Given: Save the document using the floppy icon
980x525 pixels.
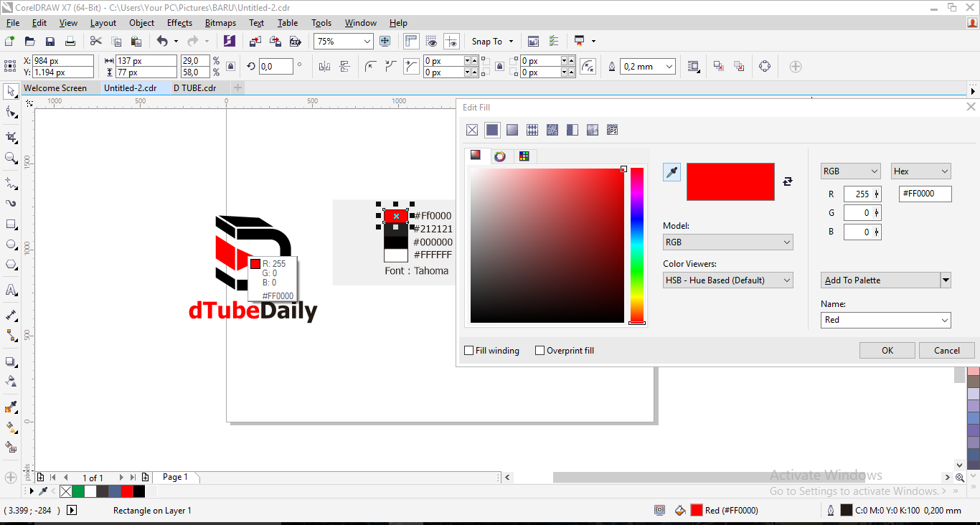Looking at the screenshot, I should pyautogui.click(x=50, y=42).
